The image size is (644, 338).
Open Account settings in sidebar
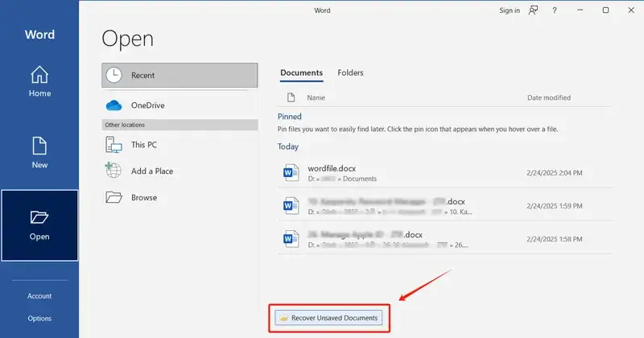39,296
